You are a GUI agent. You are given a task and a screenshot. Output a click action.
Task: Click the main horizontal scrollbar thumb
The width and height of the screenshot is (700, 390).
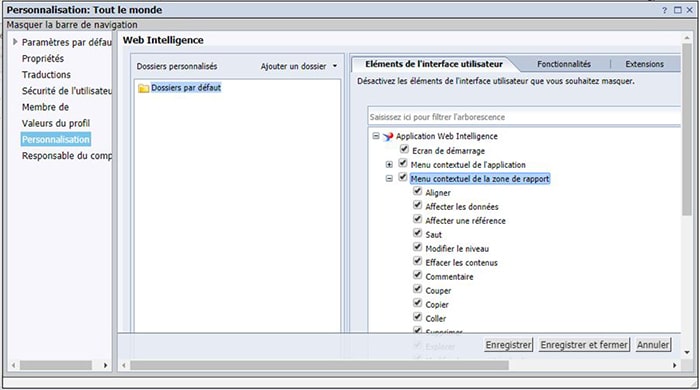coord(319,365)
